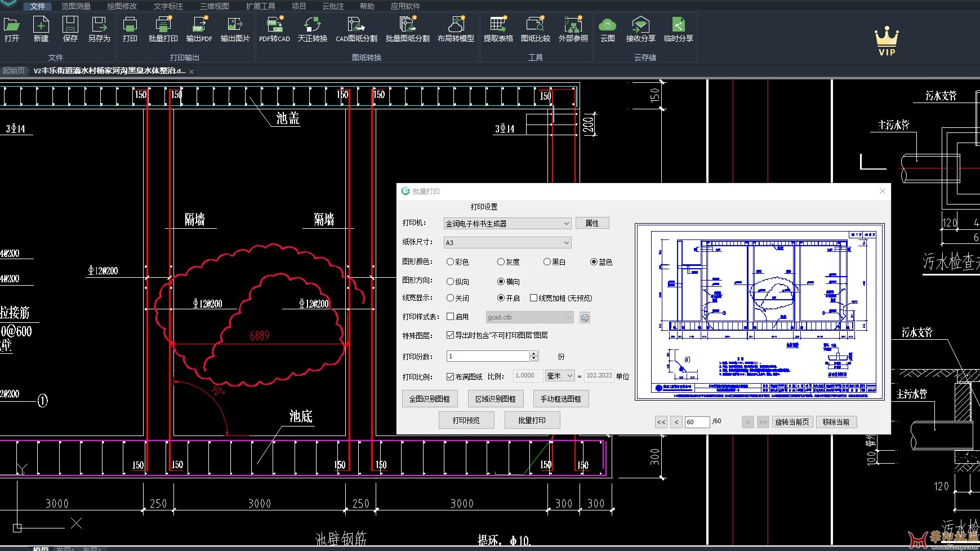The height and width of the screenshot is (551, 980).
Task: Select CAD图纸分割 tool
Action: coord(357,29)
